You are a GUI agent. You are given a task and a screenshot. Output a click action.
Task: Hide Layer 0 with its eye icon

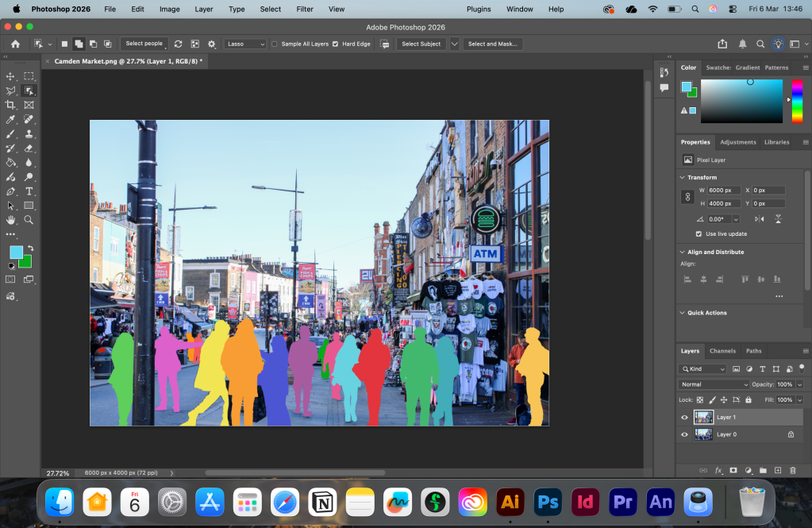684,434
